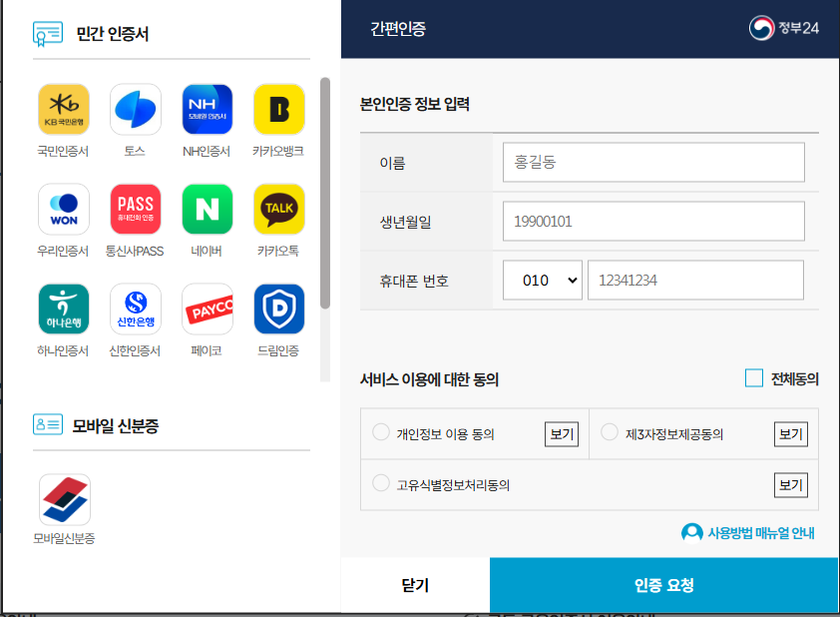Click the 이름 input field
Image resolution: width=840 pixels, height=617 pixels.
click(x=653, y=162)
